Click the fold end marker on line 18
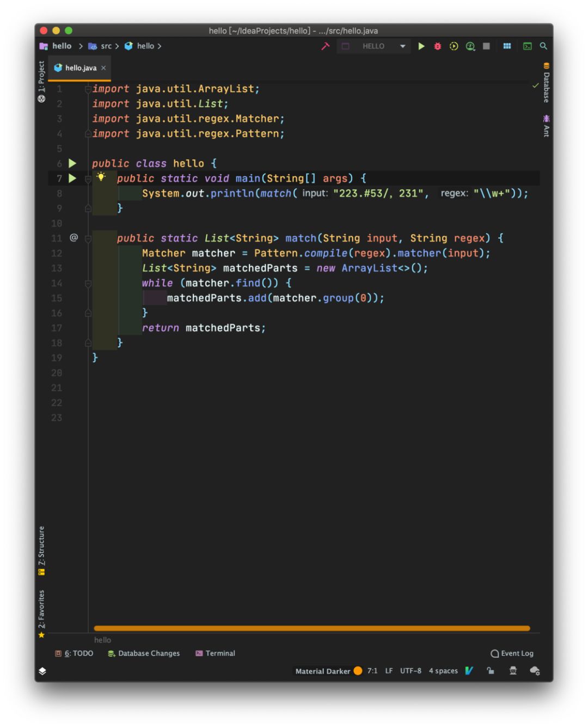 (x=88, y=343)
